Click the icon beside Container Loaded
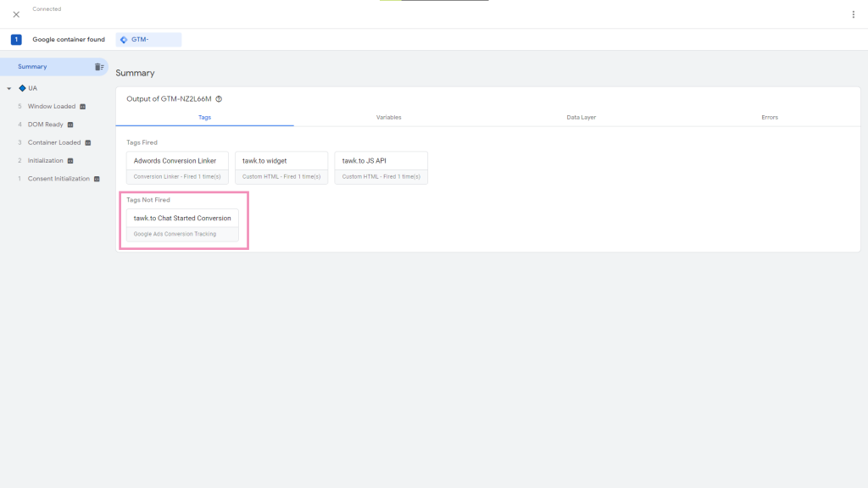 88,142
